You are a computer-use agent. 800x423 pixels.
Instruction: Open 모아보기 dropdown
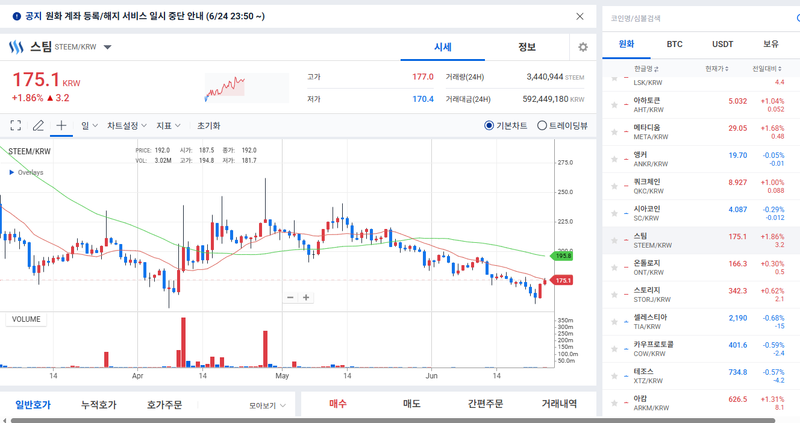click(267, 406)
